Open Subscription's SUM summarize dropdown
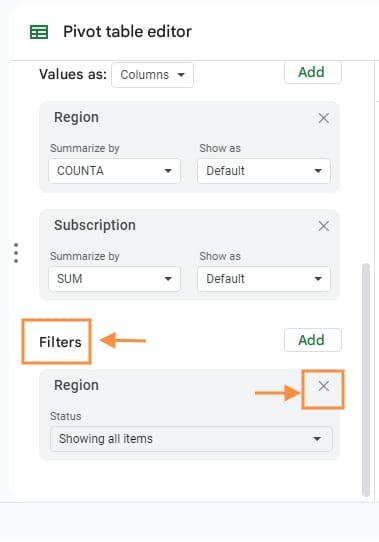 tap(114, 279)
